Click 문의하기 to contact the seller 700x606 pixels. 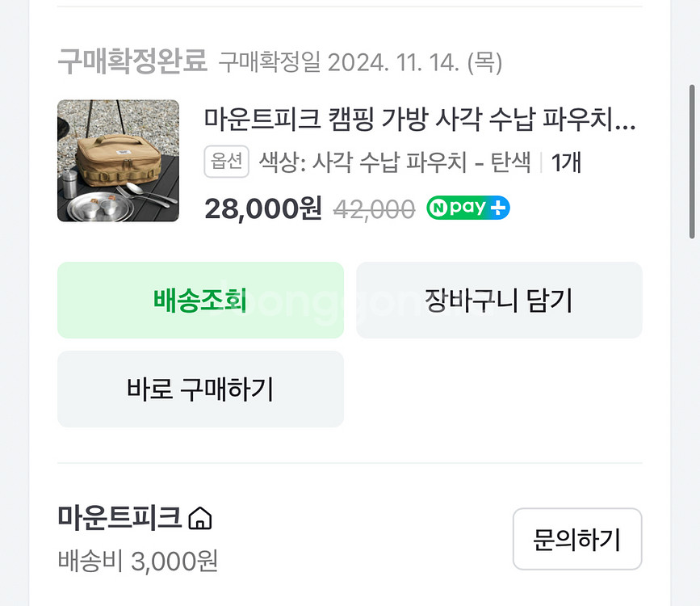pyautogui.click(x=576, y=539)
